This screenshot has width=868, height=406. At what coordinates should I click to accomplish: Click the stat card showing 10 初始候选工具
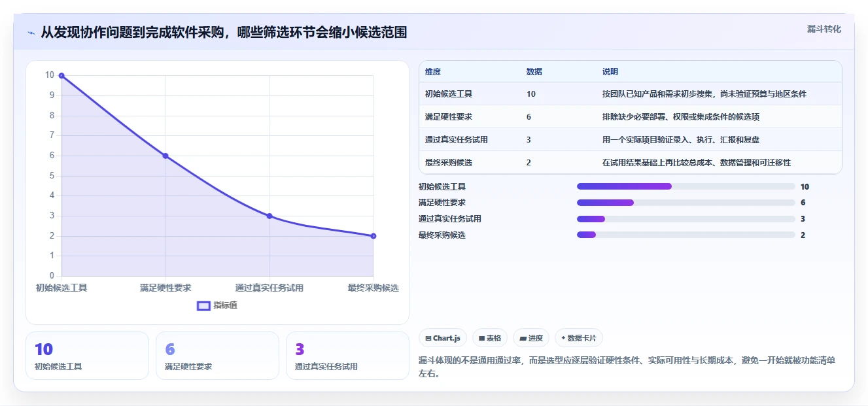click(88, 356)
